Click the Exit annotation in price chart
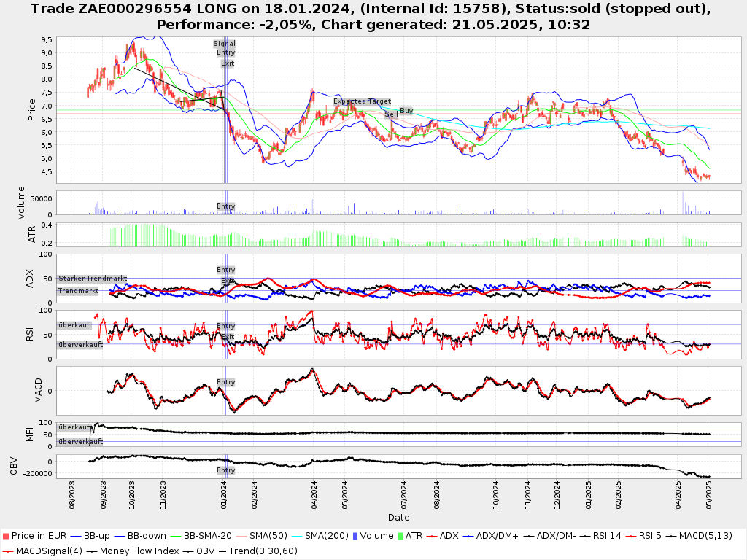The width and height of the screenshot is (747, 560). tap(228, 63)
